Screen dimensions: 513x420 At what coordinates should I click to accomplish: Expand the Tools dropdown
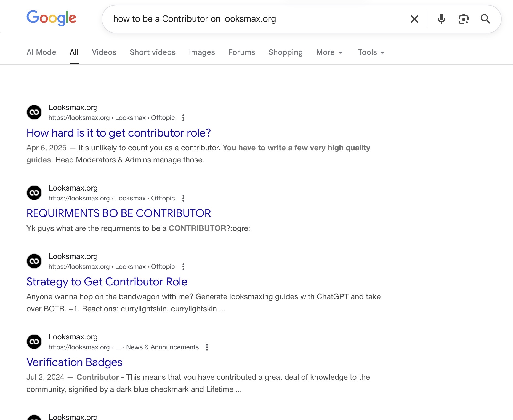(x=371, y=52)
